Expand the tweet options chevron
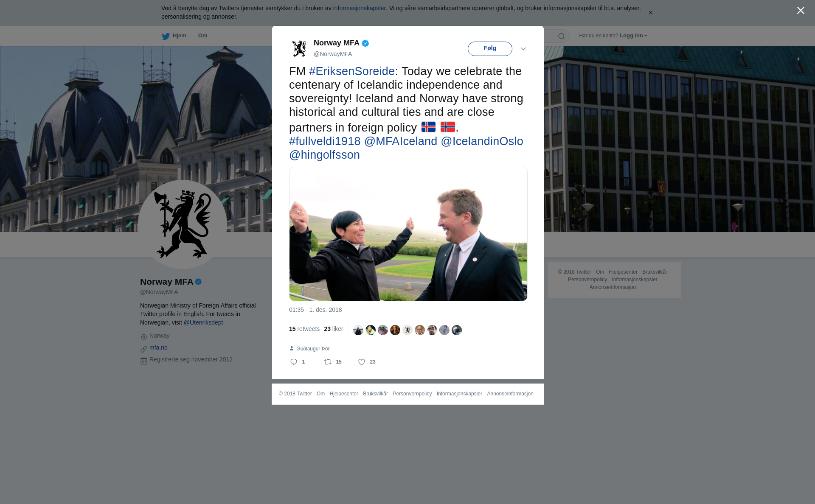Screen dimensions: 815x504 [x=523, y=49]
